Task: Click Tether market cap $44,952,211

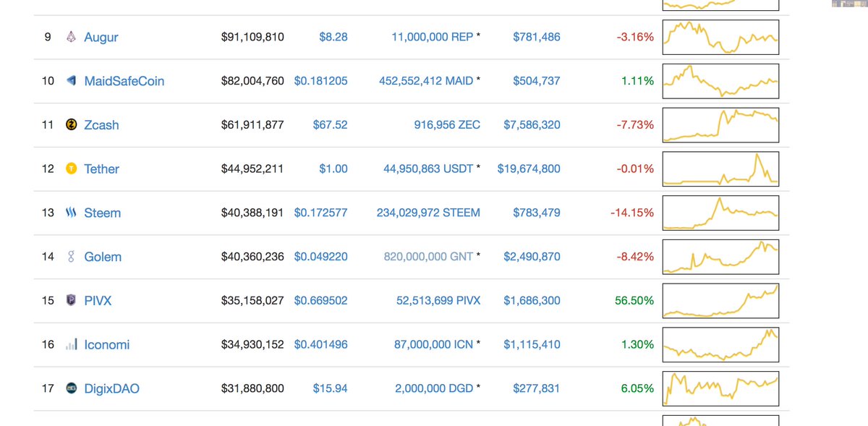Action: pos(252,169)
